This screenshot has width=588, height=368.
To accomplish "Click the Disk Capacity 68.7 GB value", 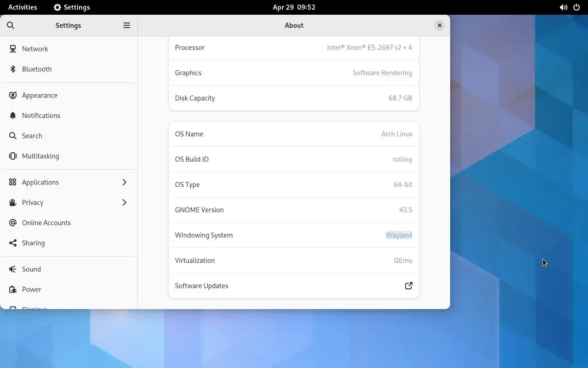I will [401, 98].
